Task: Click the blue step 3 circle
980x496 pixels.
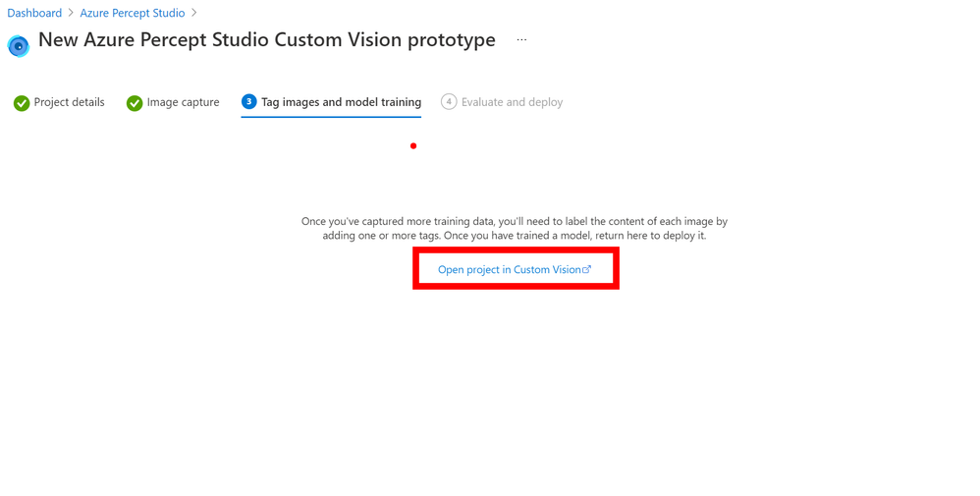Action: [248, 101]
